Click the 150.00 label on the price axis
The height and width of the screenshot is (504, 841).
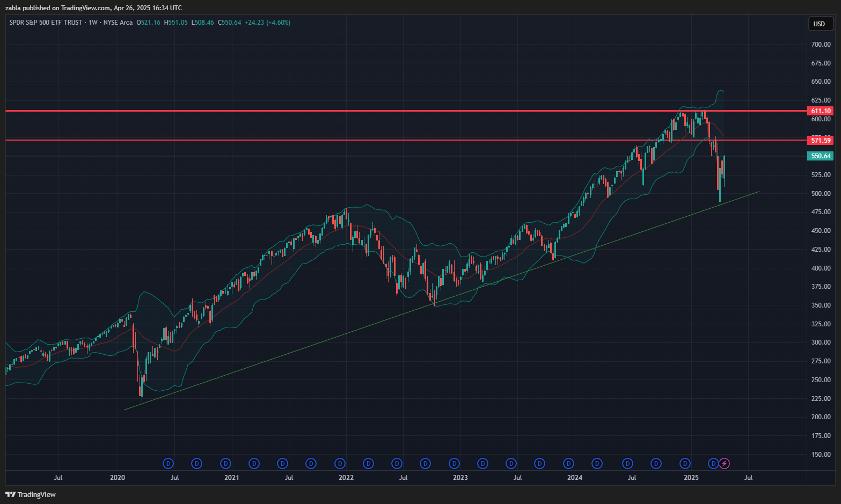821,454
